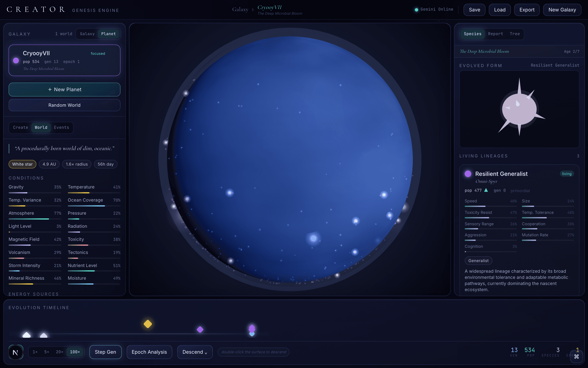
Task: Click Step Gen to advance generation
Action: click(x=105, y=352)
